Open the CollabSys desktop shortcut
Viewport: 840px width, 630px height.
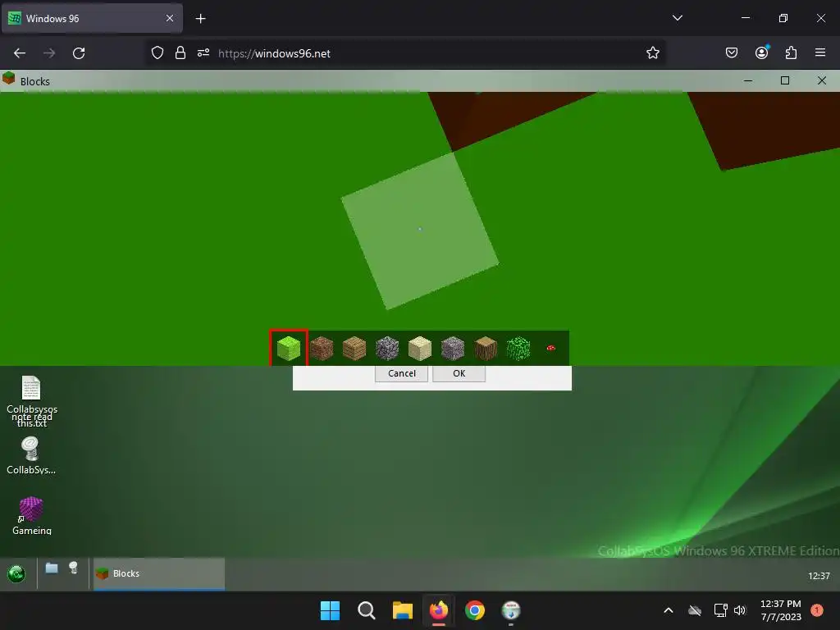[31, 456]
